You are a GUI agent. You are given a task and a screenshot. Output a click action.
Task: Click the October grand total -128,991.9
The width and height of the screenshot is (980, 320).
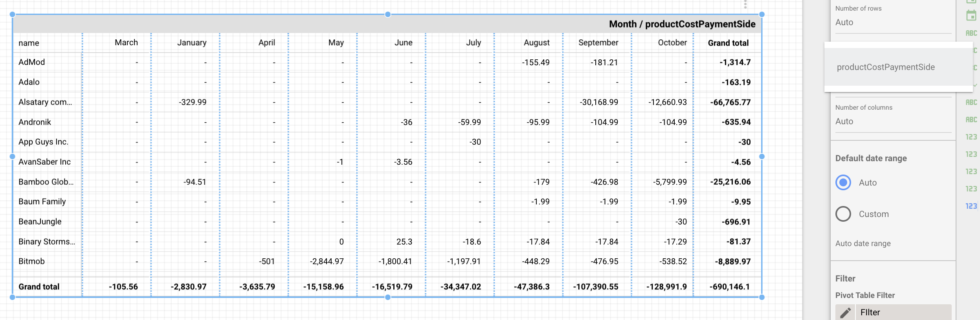(x=666, y=287)
